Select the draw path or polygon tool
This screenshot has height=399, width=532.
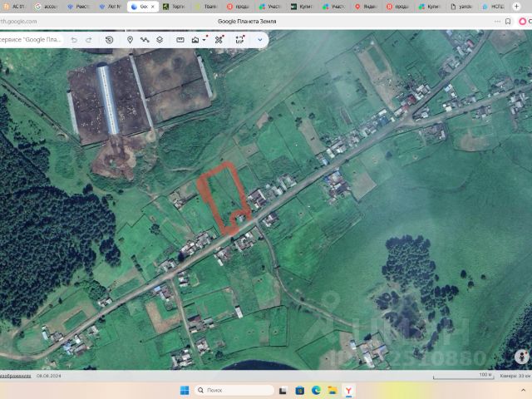[145, 40]
